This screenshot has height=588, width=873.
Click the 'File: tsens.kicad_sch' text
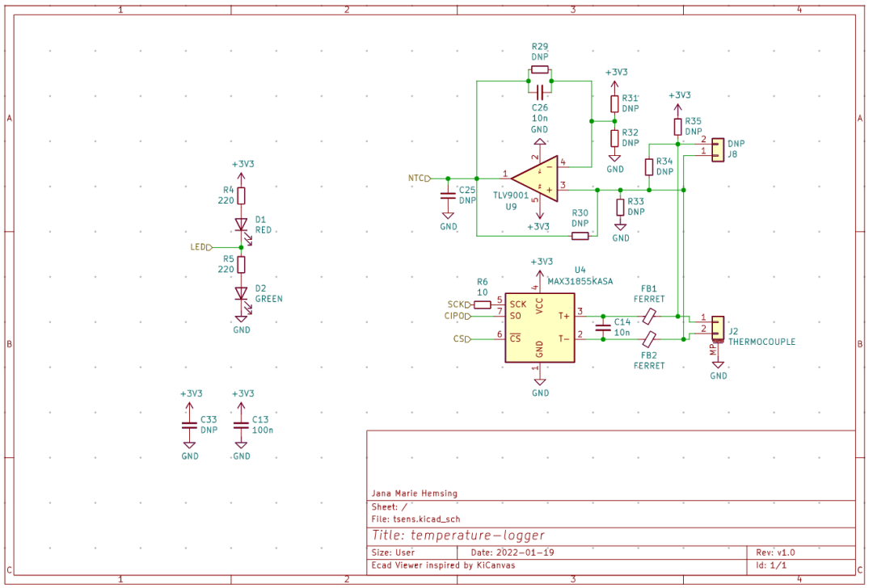coord(416,519)
